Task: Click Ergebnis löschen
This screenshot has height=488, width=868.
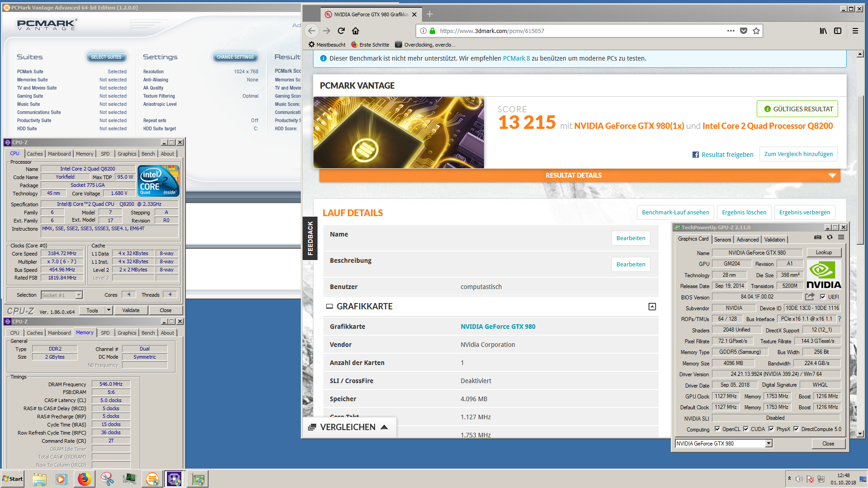Action: pos(744,213)
